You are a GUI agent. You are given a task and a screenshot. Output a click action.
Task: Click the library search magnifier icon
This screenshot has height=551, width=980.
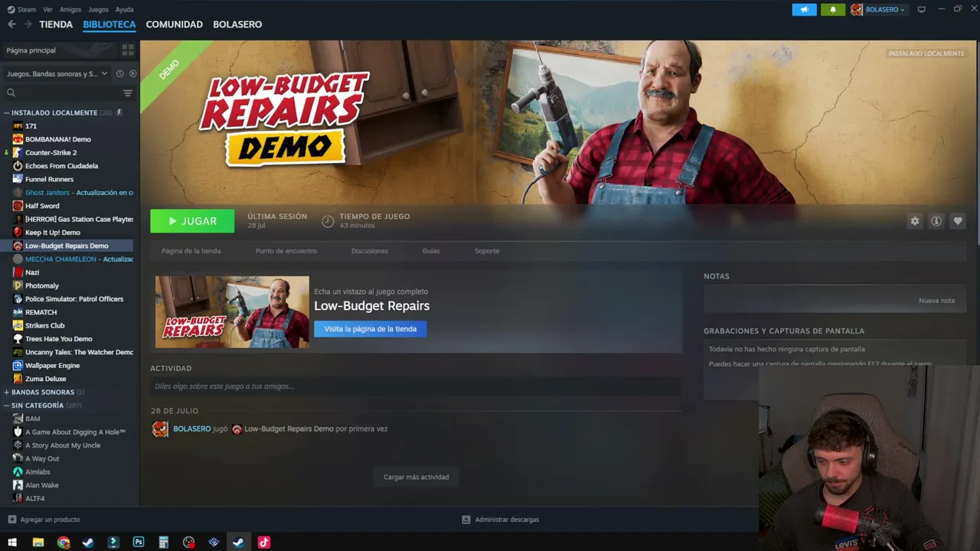pos(11,93)
